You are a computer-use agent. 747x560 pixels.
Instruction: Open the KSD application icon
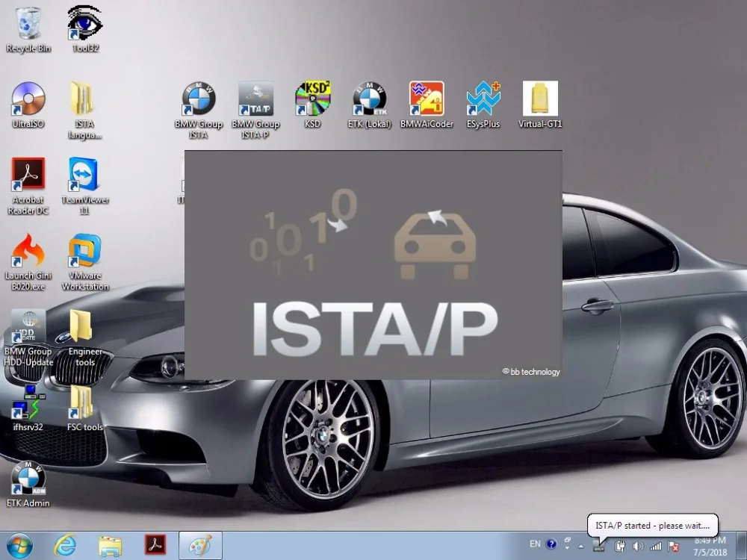click(x=312, y=100)
